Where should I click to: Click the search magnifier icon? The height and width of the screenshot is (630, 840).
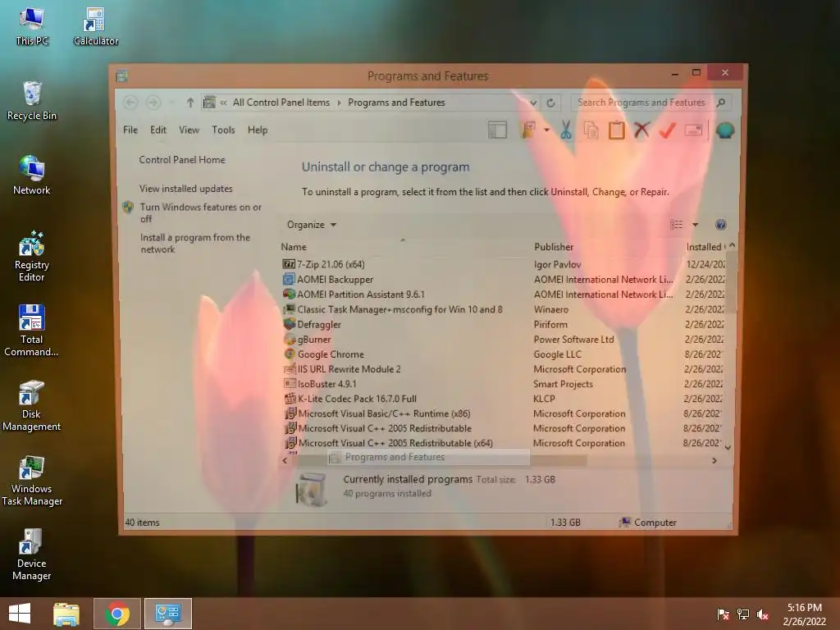coord(720,103)
